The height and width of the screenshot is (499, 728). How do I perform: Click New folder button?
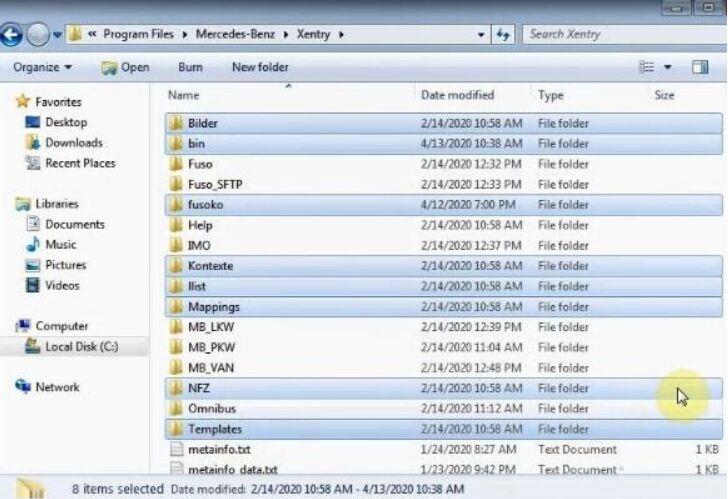(x=260, y=67)
